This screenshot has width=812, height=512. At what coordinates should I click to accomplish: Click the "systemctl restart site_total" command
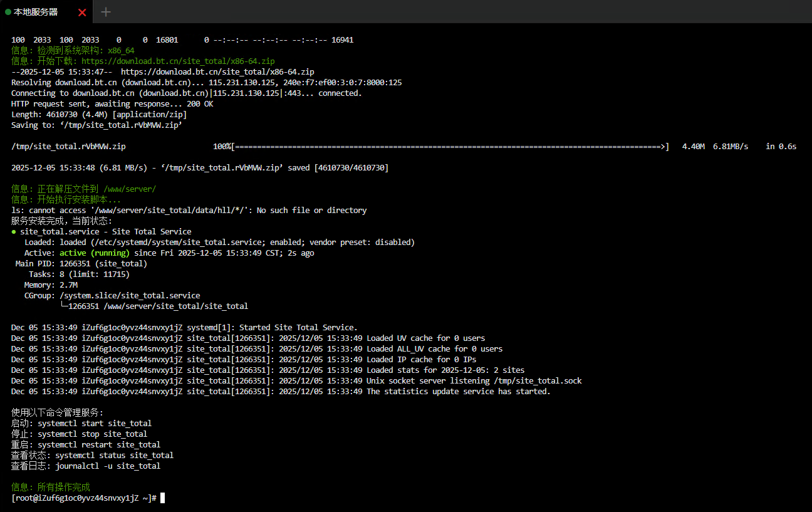(x=99, y=445)
